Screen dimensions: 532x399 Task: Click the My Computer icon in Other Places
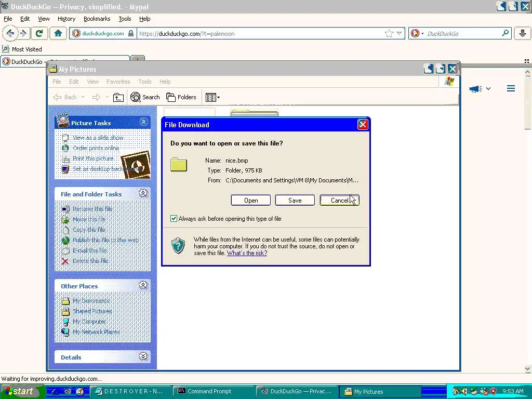(65, 321)
